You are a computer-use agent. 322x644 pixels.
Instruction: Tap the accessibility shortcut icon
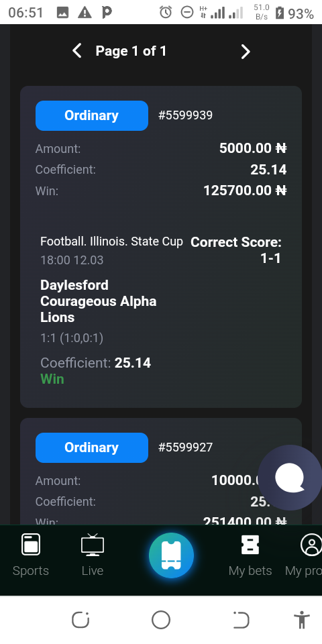tap(301, 620)
